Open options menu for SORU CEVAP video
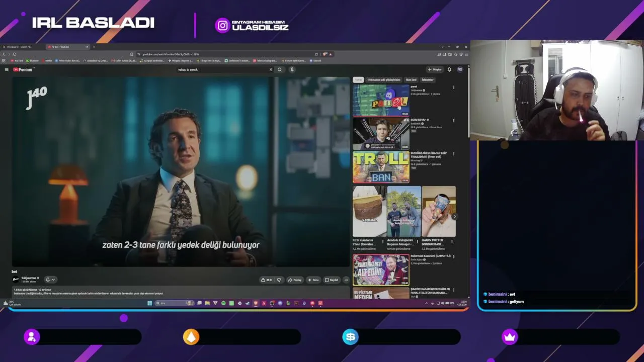This screenshot has height=362, width=644. point(453,121)
